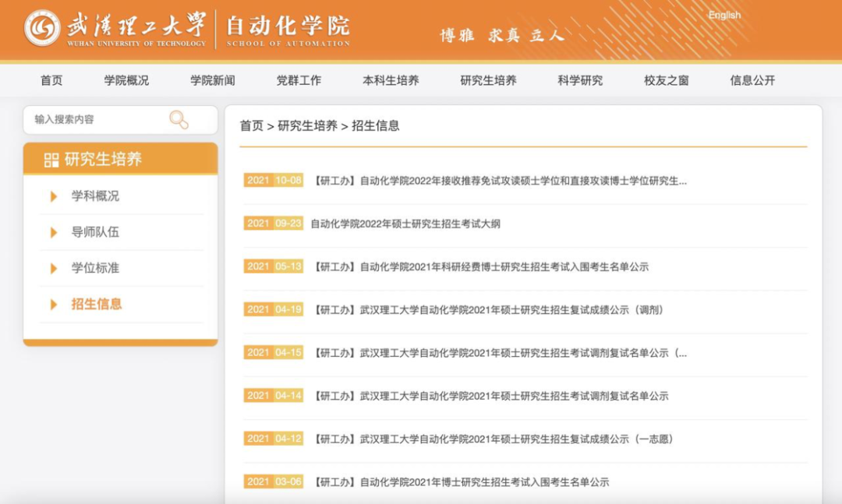Open the 党群工作 navigation item

click(299, 80)
